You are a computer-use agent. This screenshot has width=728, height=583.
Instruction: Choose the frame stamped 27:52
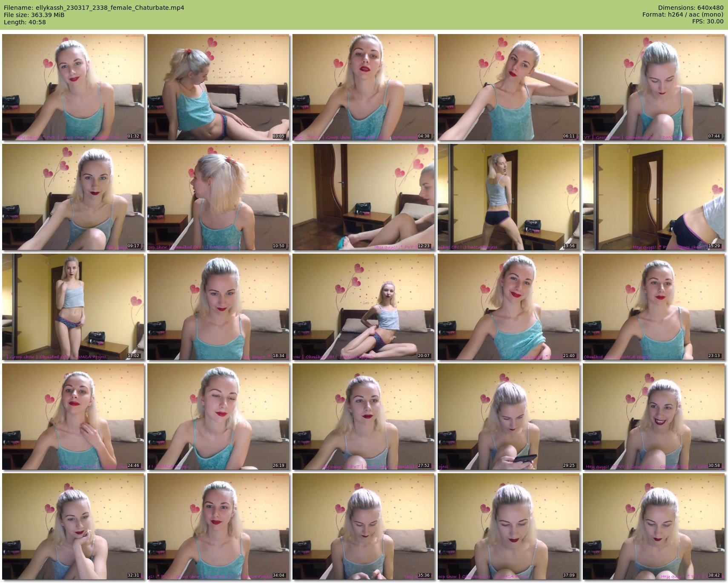[x=364, y=417]
